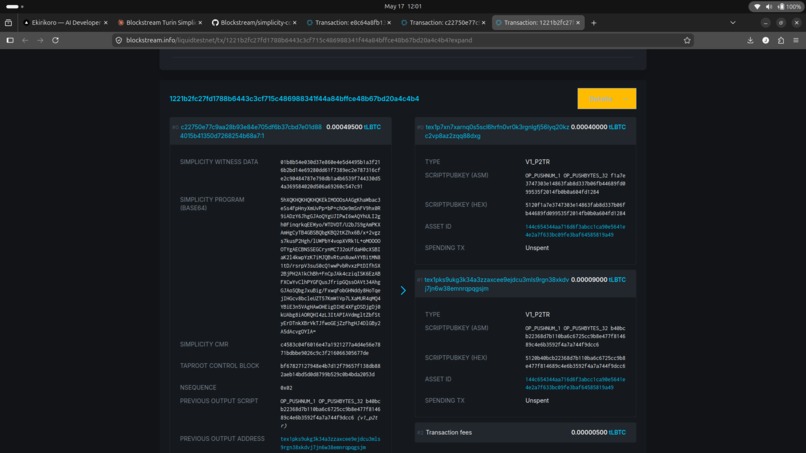Open the extensions puzzle icon
The width and height of the screenshot is (806, 453).
(781, 40)
